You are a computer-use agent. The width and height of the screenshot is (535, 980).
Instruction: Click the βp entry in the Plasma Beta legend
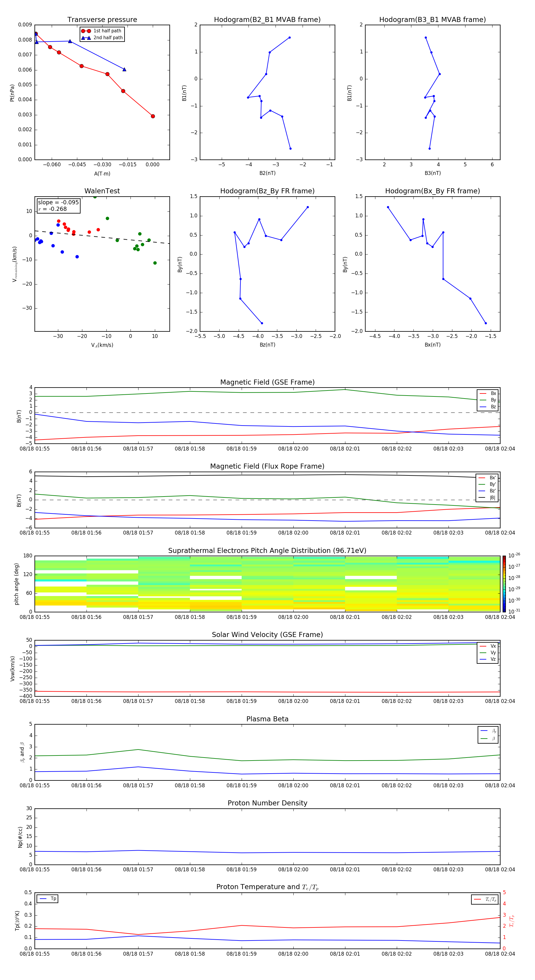click(x=488, y=731)
